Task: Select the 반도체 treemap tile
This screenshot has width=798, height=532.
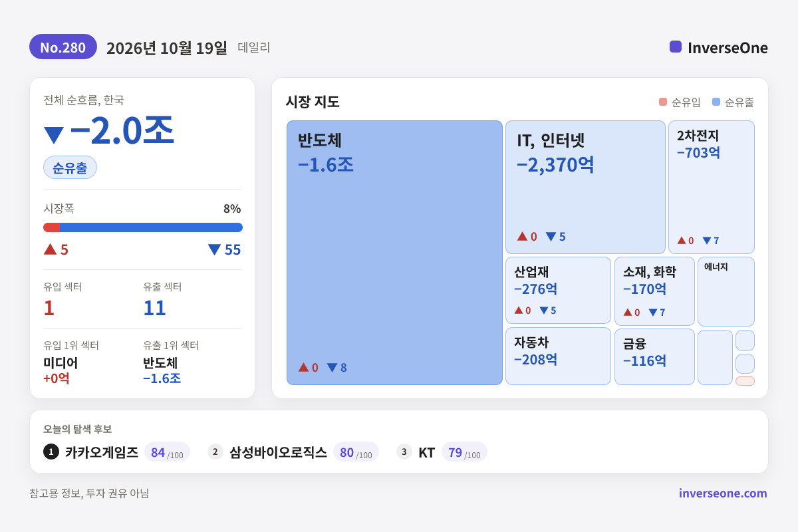Action: [394, 253]
